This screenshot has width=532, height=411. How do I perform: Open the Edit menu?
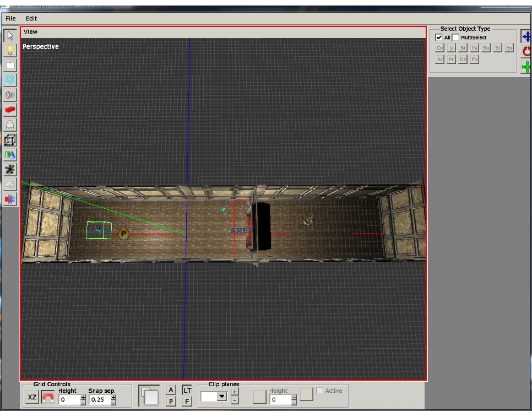tap(31, 18)
